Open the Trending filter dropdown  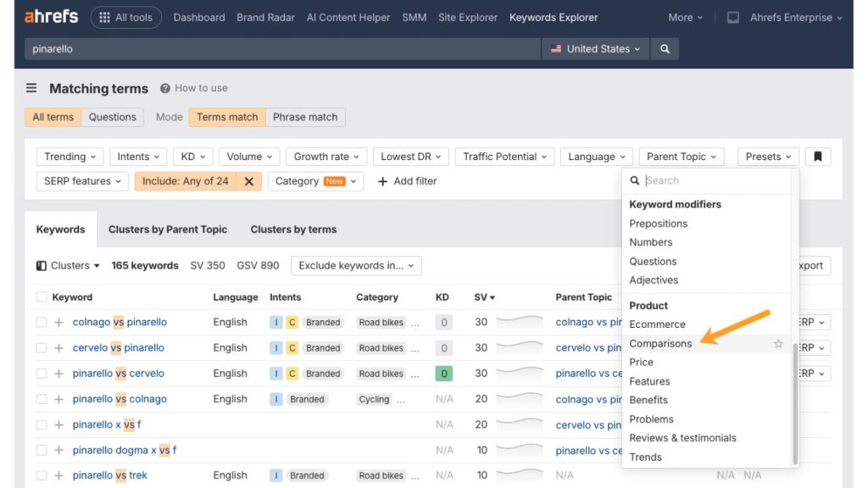(x=70, y=157)
